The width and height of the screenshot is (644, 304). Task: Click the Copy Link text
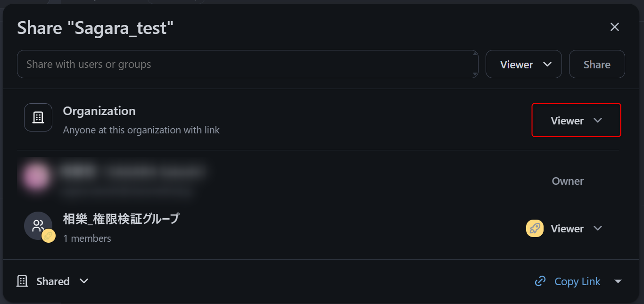point(577,281)
